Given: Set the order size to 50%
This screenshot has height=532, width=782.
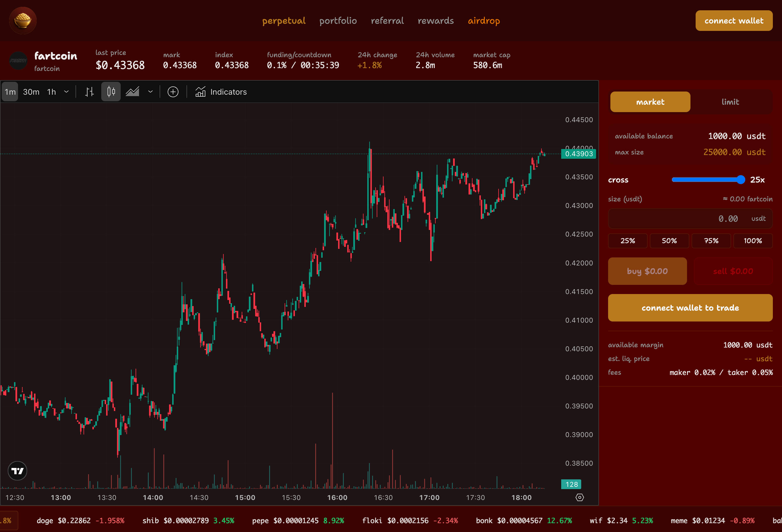Looking at the screenshot, I should click(x=669, y=241).
